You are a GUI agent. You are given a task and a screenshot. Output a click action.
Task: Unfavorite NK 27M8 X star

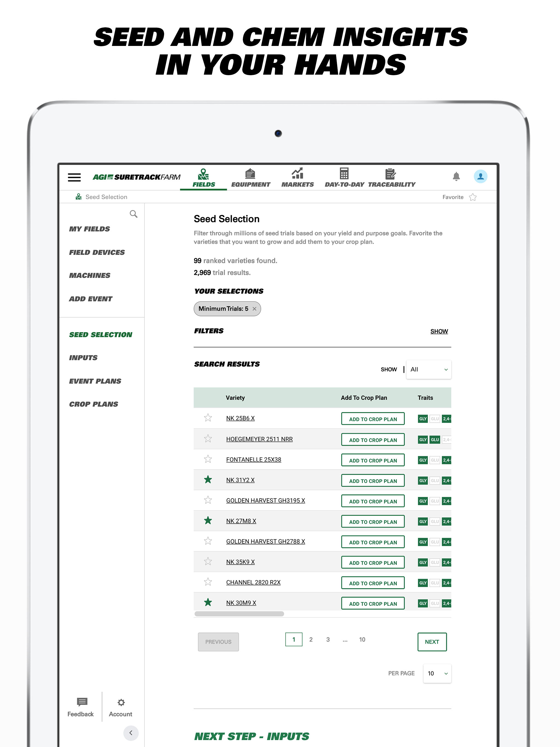point(208,520)
